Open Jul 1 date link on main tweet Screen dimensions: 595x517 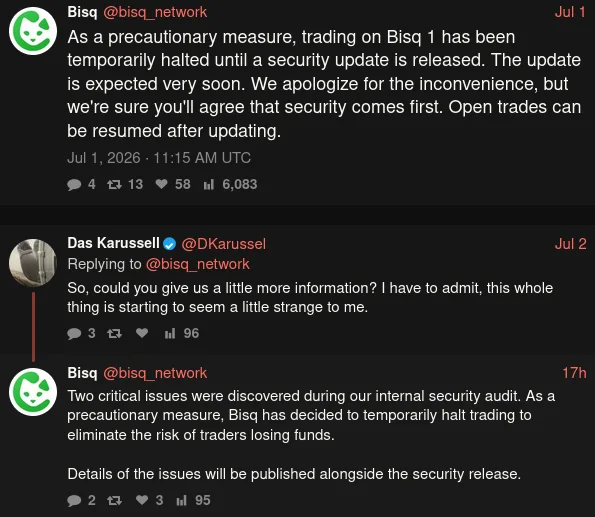click(570, 12)
